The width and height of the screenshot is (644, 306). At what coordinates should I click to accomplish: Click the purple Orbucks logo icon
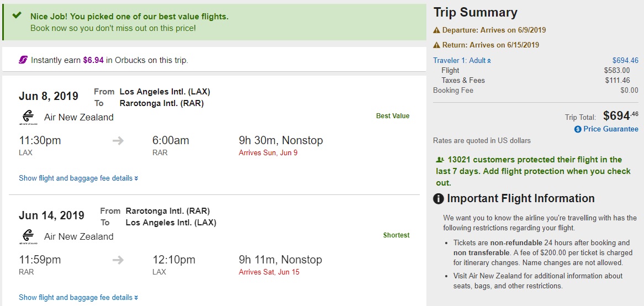point(23,60)
